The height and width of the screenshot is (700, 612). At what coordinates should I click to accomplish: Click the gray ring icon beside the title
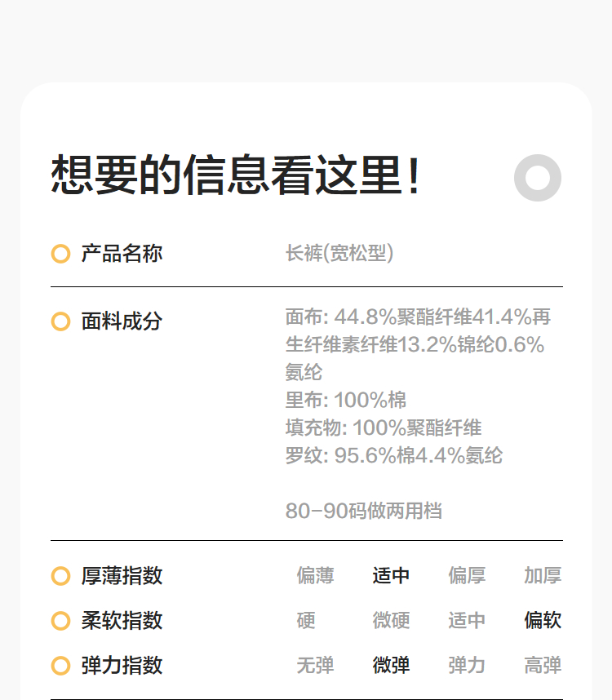(x=538, y=177)
